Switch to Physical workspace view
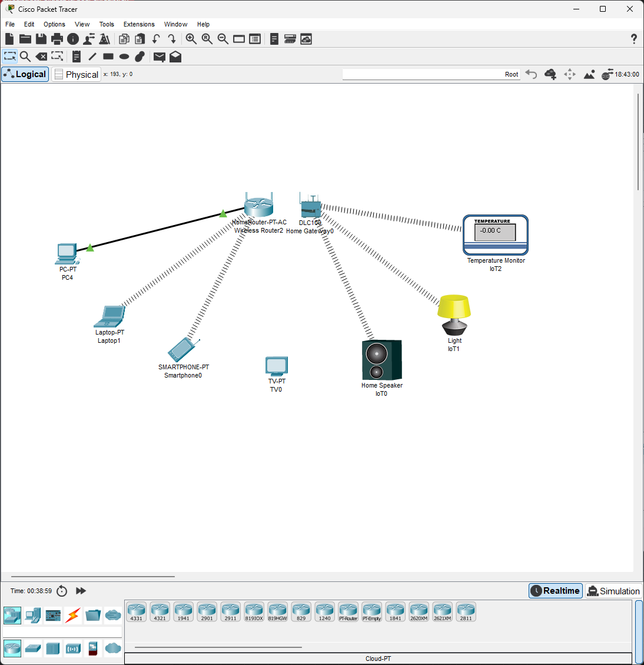644x665 pixels. [76, 74]
